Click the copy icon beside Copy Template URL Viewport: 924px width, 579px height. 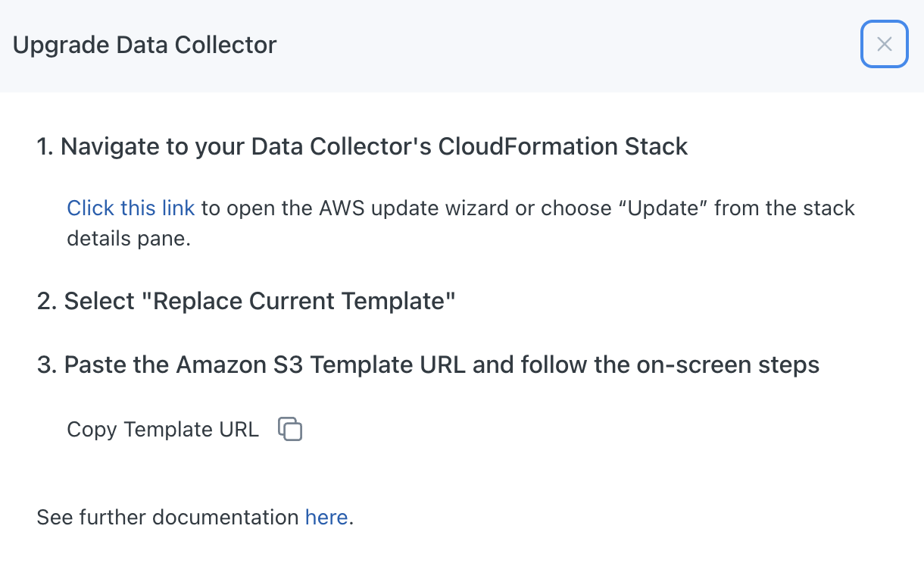[290, 429]
